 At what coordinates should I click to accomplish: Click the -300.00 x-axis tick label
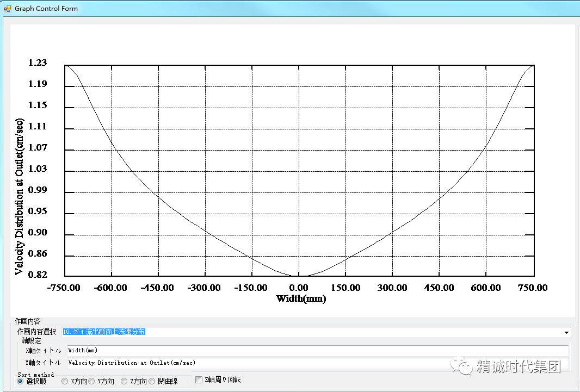pyautogui.click(x=204, y=288)
